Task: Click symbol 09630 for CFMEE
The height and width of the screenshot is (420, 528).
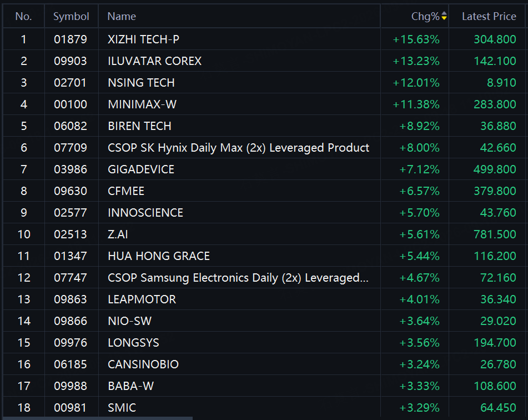Action: (71, 191)
